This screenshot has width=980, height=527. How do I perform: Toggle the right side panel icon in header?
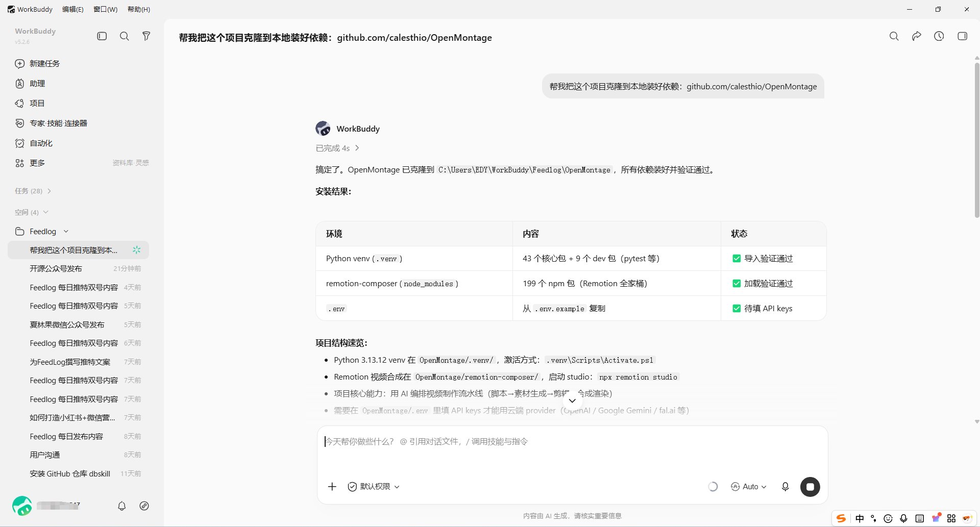click(x=963, y=36)
